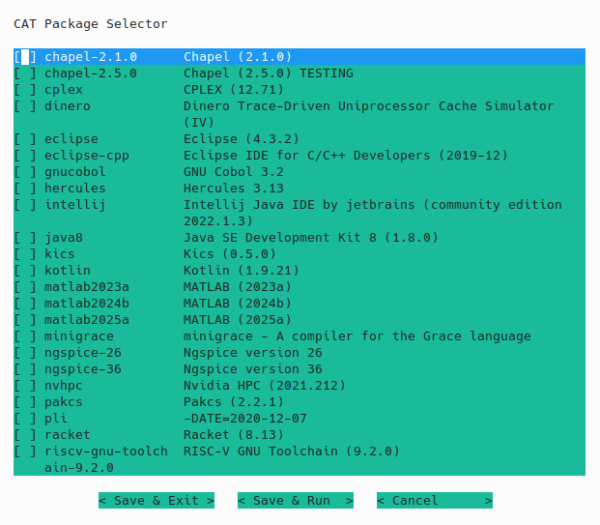
Task: Tick the eclipse checkbox
Action: coord(25,139)
